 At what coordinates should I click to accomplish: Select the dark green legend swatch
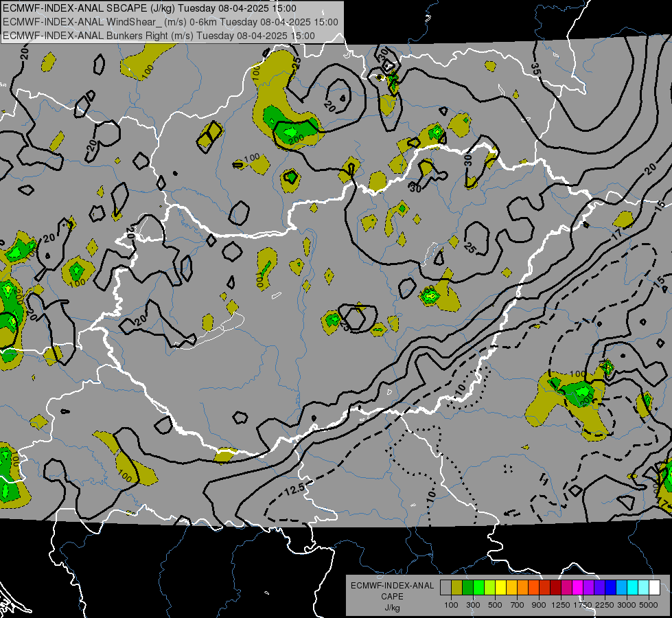467,587
